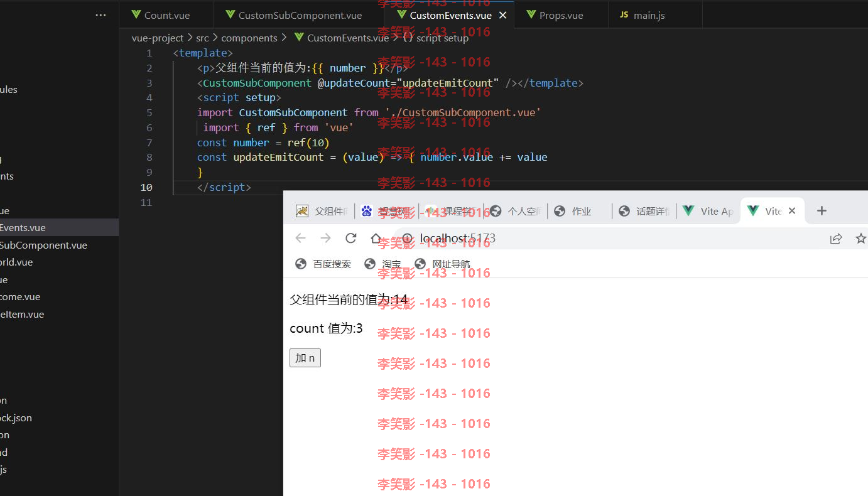Close the active Vite browser tab
This screenshot has width=868, height=496.
point(792,211)
